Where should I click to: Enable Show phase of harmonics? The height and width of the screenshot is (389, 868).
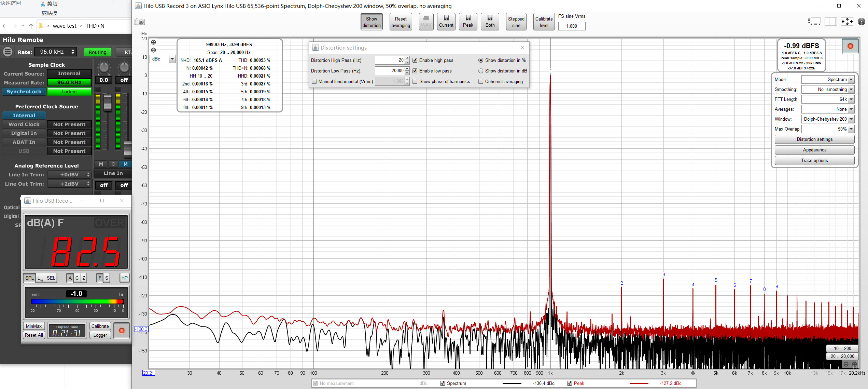pos(415,81)
